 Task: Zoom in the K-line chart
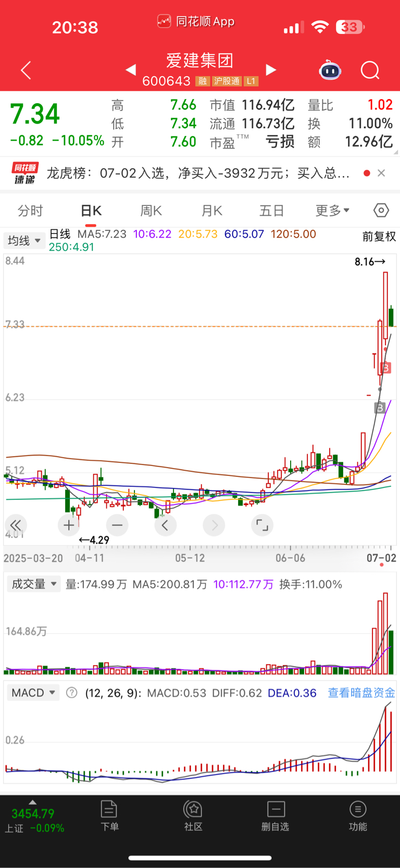pos(69,525)
